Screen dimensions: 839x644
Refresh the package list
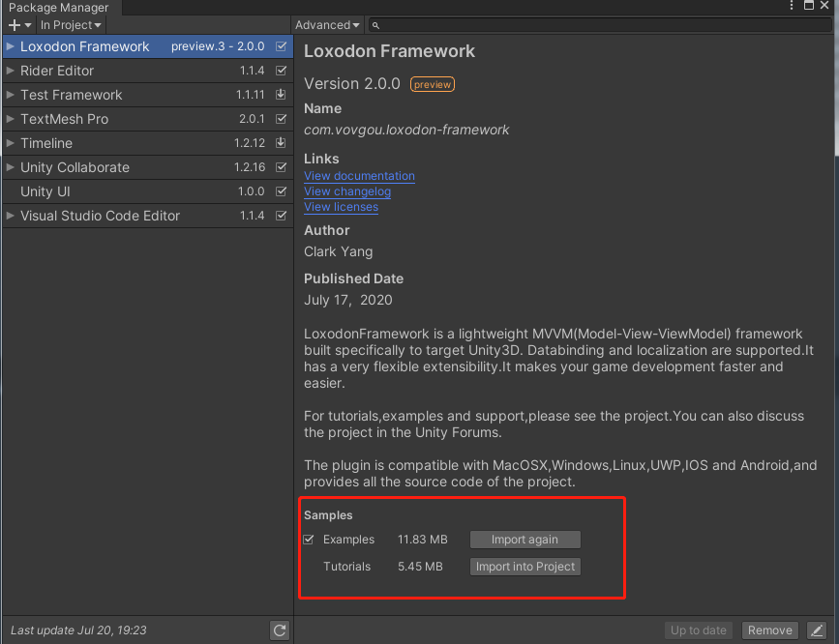tap(280, 630)
